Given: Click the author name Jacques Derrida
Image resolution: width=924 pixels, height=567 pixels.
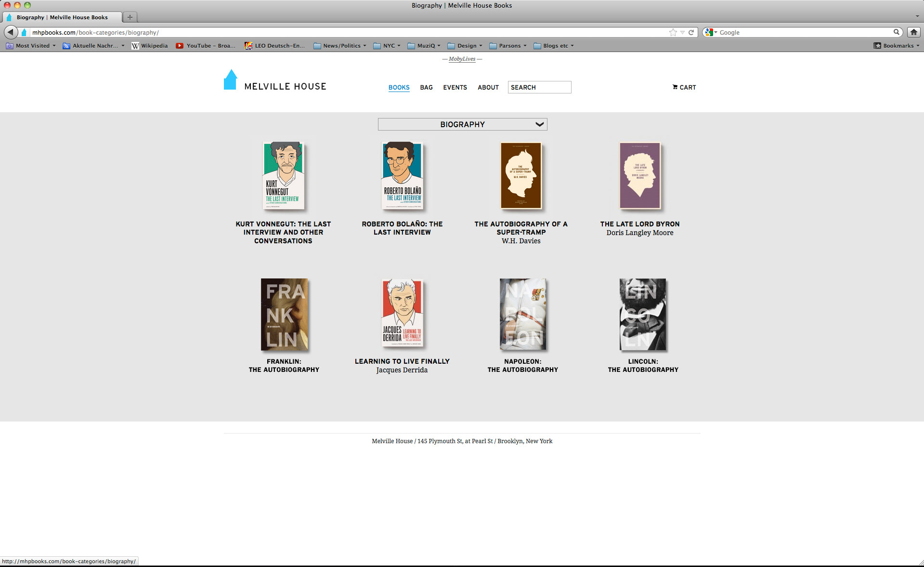Looking at the screenshot, I should click(402, 370).
